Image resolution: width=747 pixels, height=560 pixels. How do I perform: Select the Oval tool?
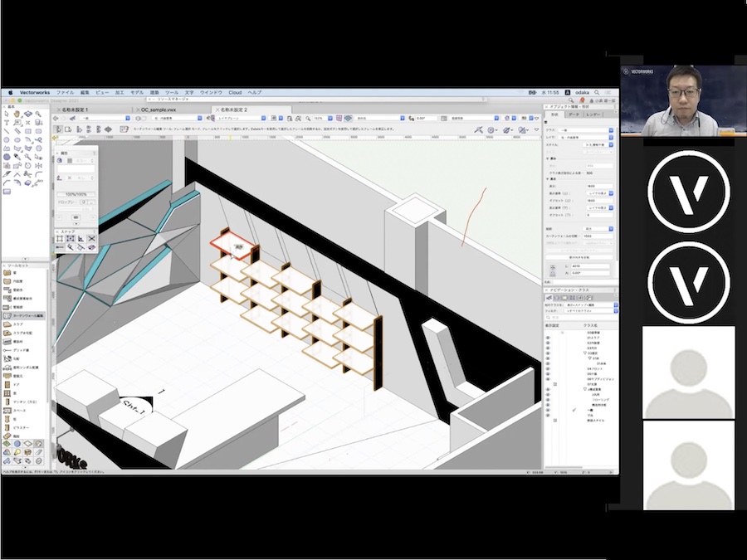point(17,140)
